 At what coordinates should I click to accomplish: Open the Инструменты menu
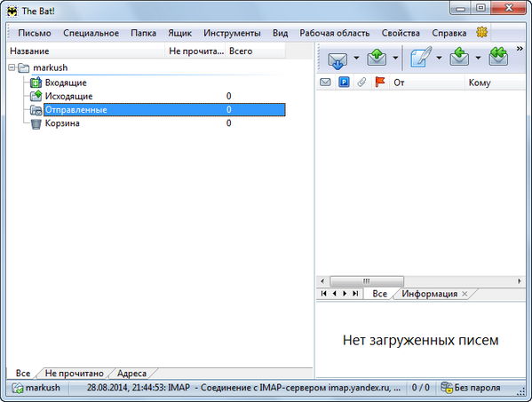(232, 33)
